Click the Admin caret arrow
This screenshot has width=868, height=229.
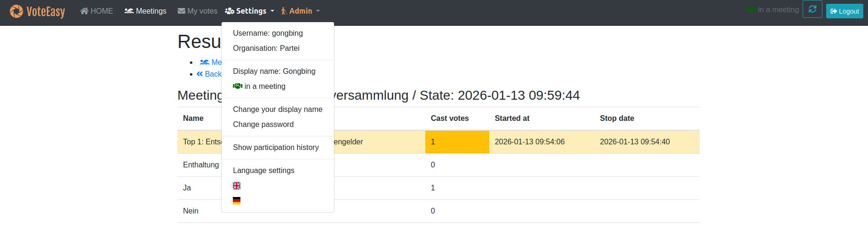point(318,11)
